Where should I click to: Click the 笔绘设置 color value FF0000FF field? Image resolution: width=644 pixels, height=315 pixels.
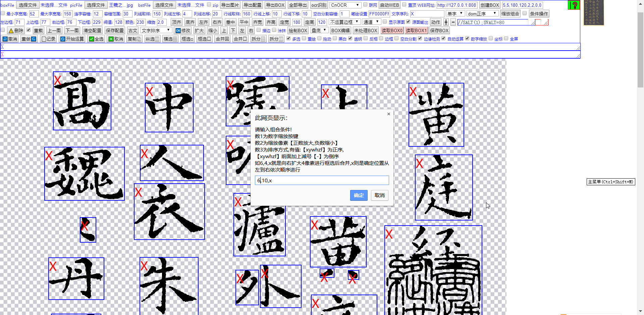(x=379, y=14)
